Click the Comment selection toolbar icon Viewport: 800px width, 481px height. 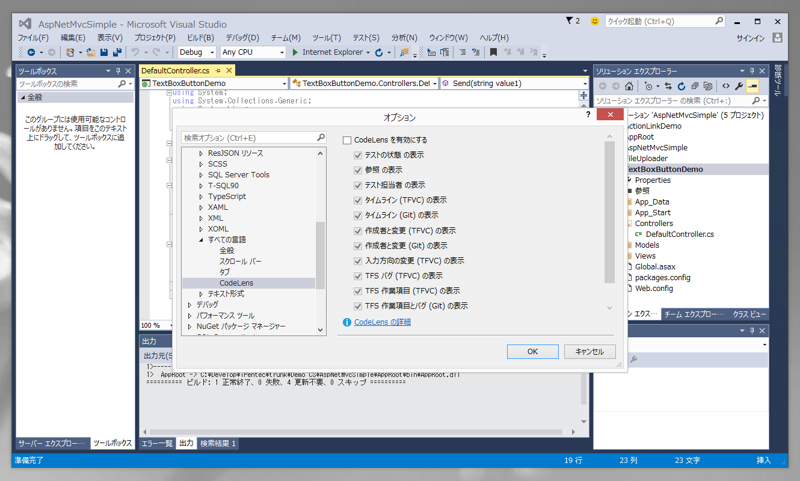(462, 52)
